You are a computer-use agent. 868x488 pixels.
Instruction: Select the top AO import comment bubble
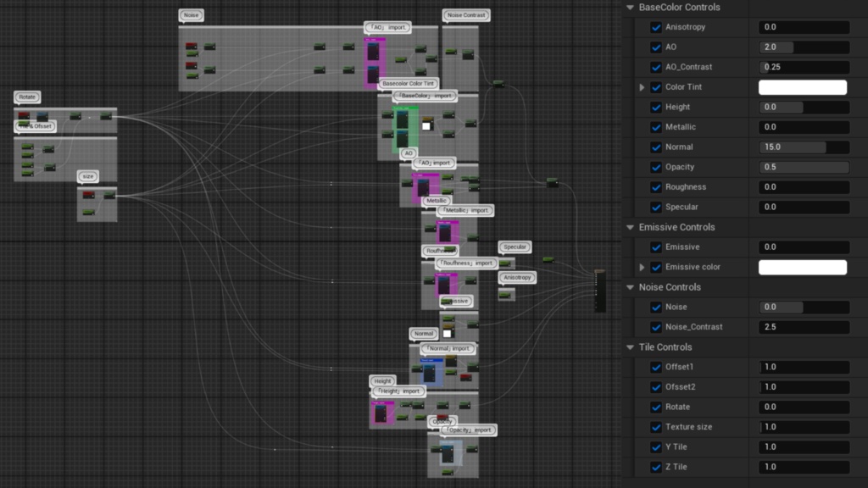(387, 27)
